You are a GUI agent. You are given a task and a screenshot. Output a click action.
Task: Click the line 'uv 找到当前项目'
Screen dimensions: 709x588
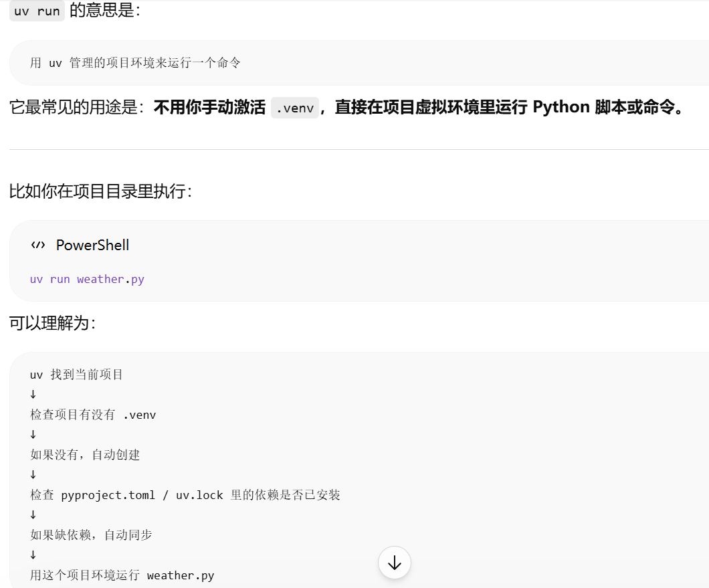76,375
